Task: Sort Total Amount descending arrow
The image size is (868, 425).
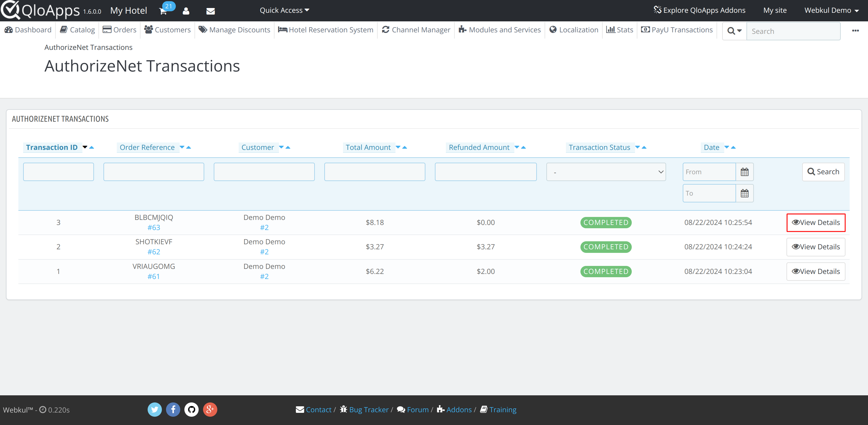Action: (398, 147)
